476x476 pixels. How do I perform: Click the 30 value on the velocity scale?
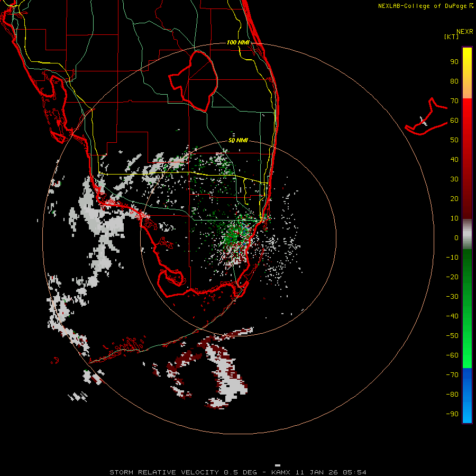coord(454,179)
